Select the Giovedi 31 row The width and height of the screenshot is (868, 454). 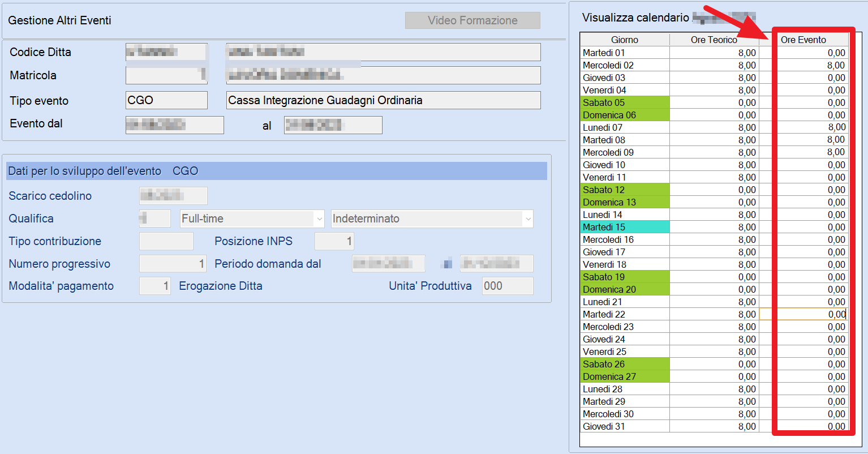(714, 426)
